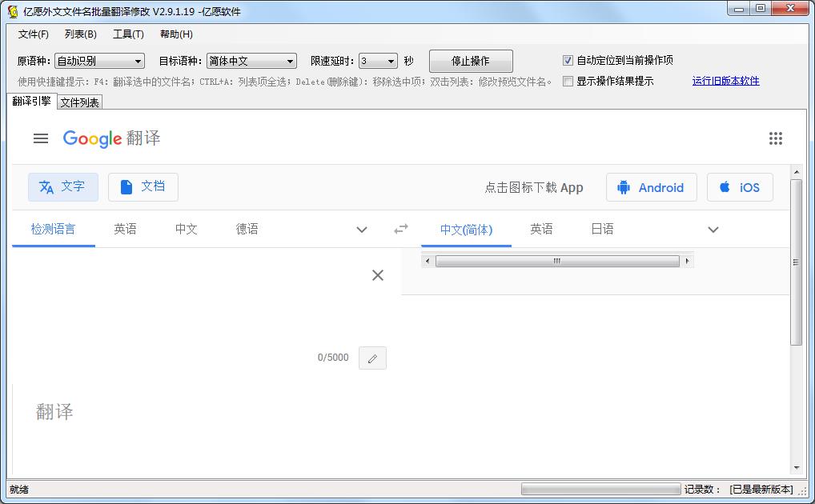
Task: Switch to the 文件列表 tab
Action: click(79, 102)
